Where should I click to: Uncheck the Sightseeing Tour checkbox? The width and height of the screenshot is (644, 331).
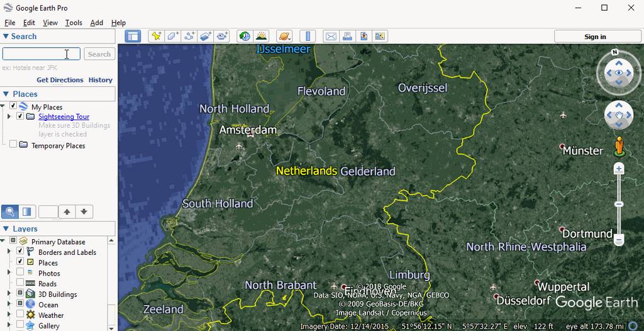(x=20, y=116)
